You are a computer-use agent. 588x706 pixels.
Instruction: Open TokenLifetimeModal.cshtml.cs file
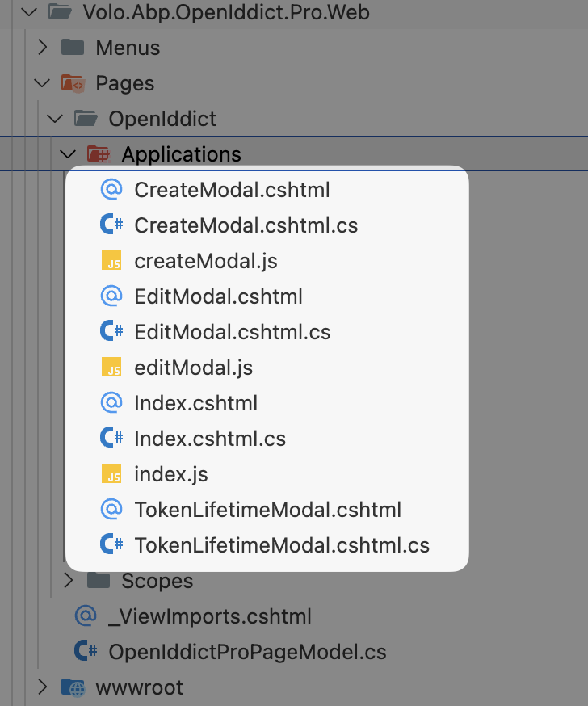(281, 545)
